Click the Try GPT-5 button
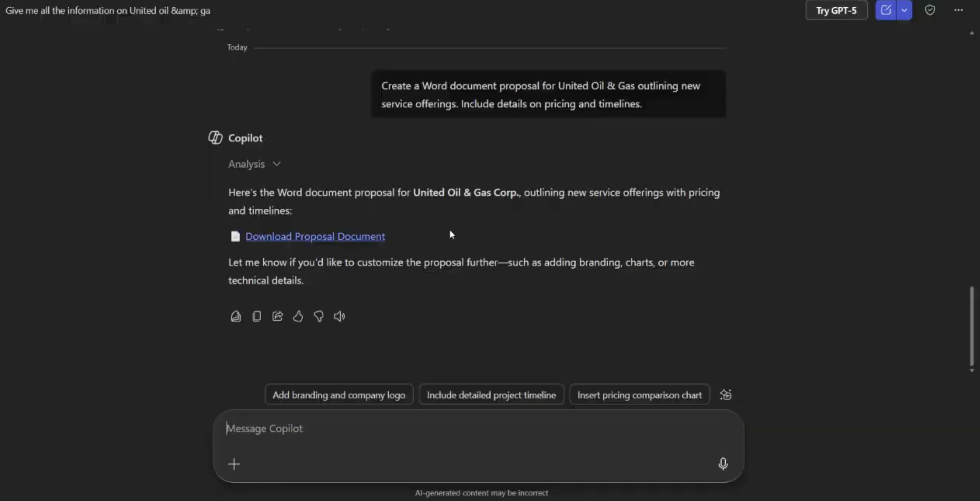 (836, 10)
